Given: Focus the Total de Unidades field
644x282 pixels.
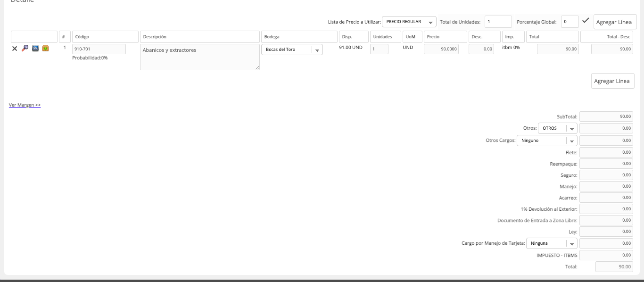Looking at the screenshot, I should [498, 22].
